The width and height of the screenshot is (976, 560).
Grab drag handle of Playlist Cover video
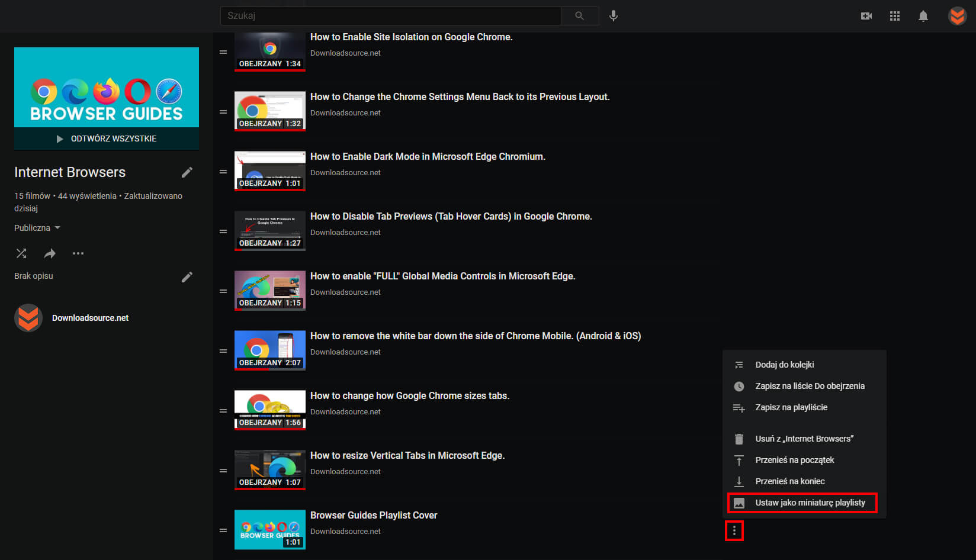pyautogui.click(x=223, y=530)
